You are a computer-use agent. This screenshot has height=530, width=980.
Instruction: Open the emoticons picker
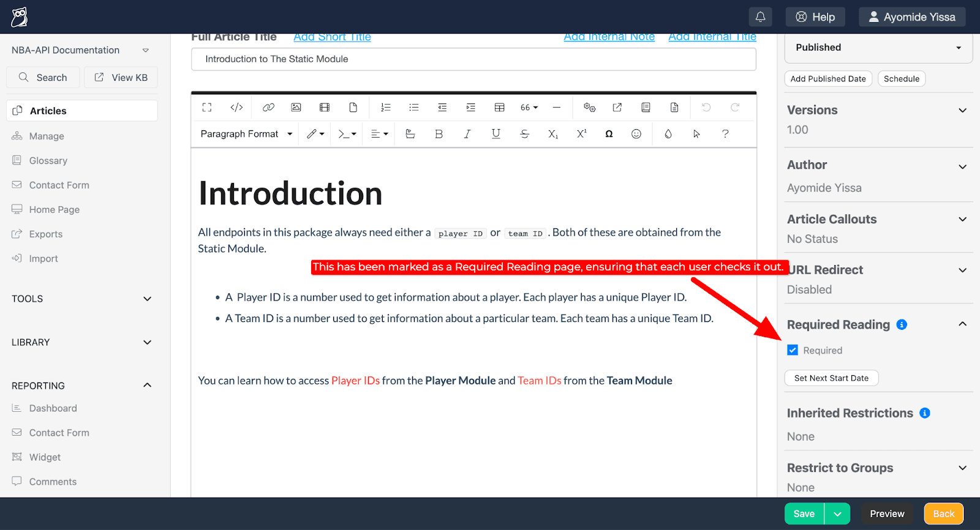636,134
